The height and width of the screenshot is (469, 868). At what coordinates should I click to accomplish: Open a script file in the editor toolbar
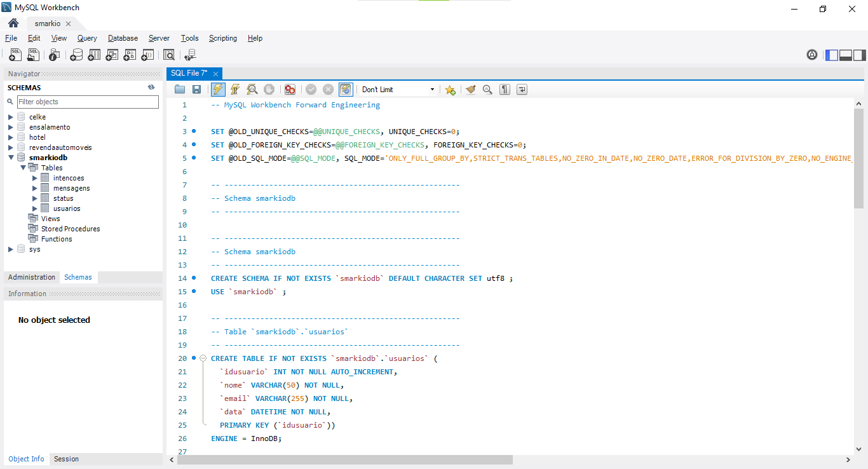tap(180, 90)
